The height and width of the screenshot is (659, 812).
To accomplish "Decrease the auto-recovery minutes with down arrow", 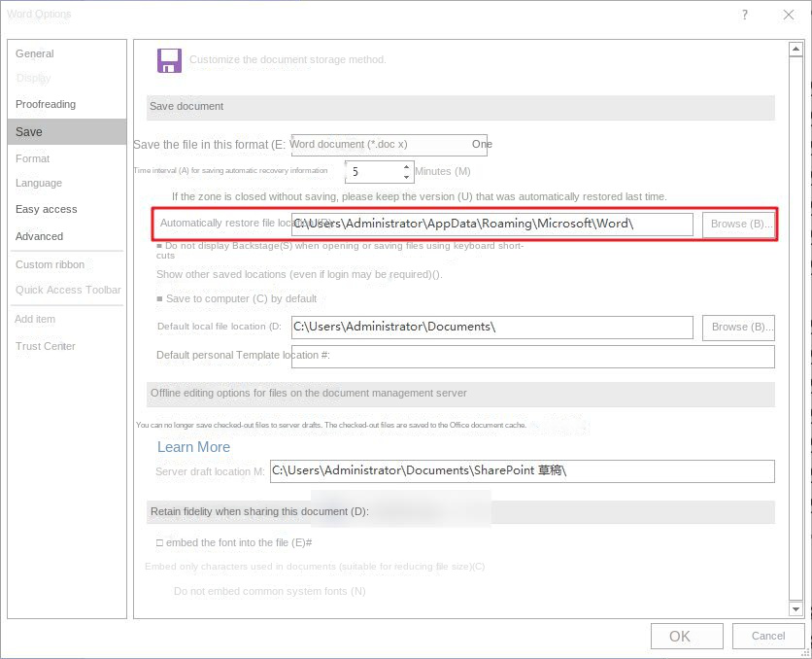I will pos(407,177).
